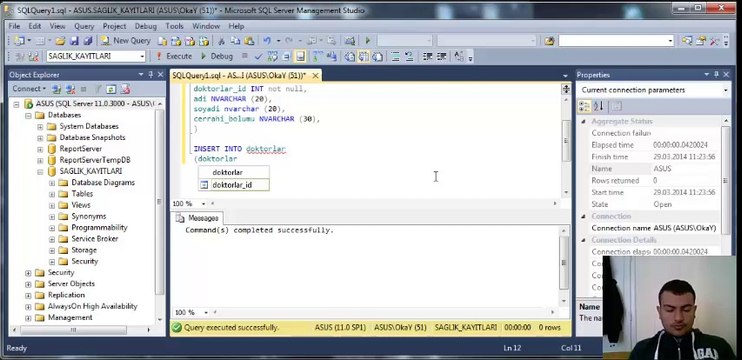Screen dimensions: 742x360
Task: Click the Decrease Indent icon
Action: point(428,56)
